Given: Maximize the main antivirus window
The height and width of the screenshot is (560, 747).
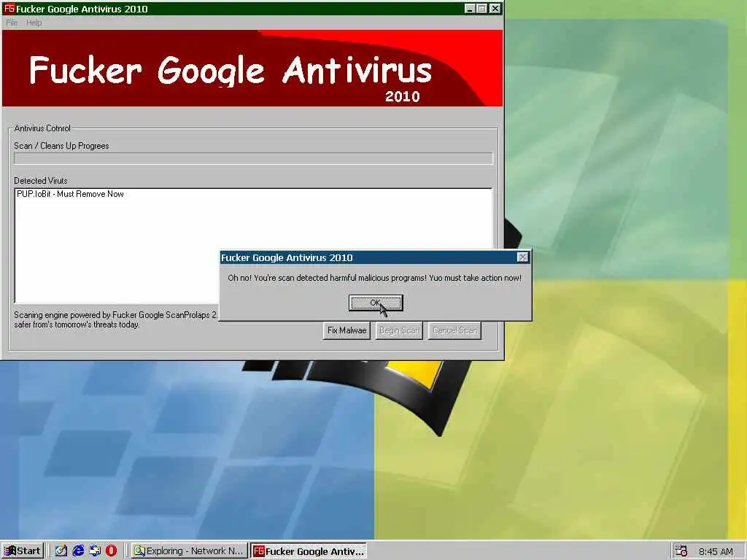Looking at the screenshot, I should tap(481, 9).
